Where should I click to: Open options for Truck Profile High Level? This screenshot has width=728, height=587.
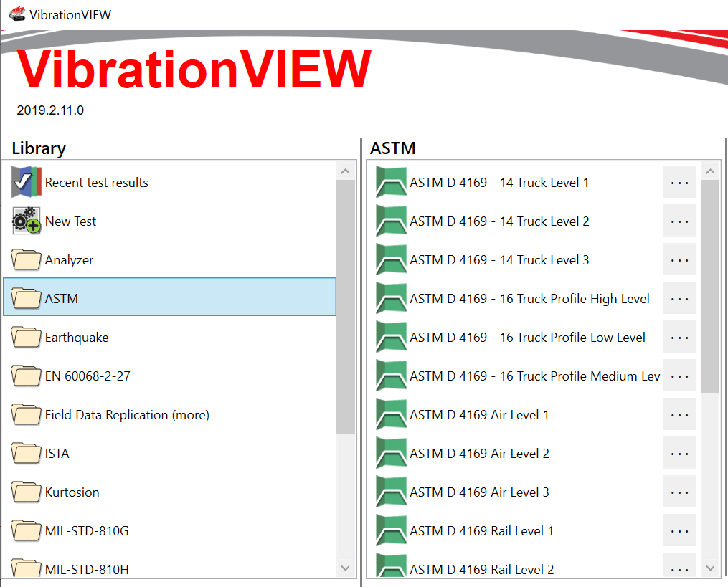click(679, 298)
